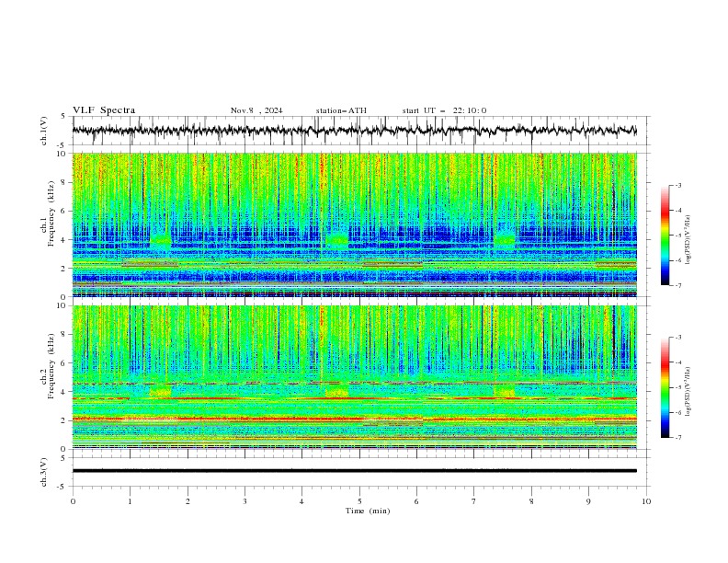The image size is (728, 563).
Task: Click tick label "2" on the time axis
Action: [x=188, y=501]
